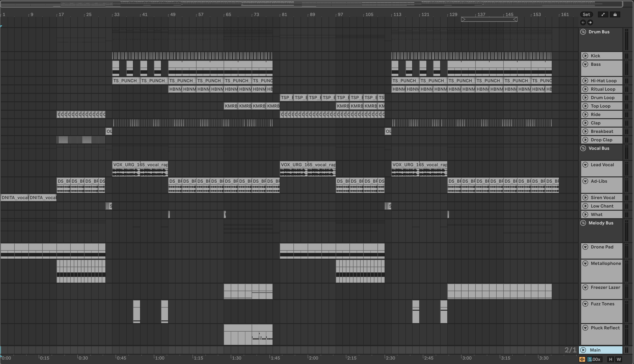
Task: Fold the Pluck Reflect track
Action: (x=585, y=328)
